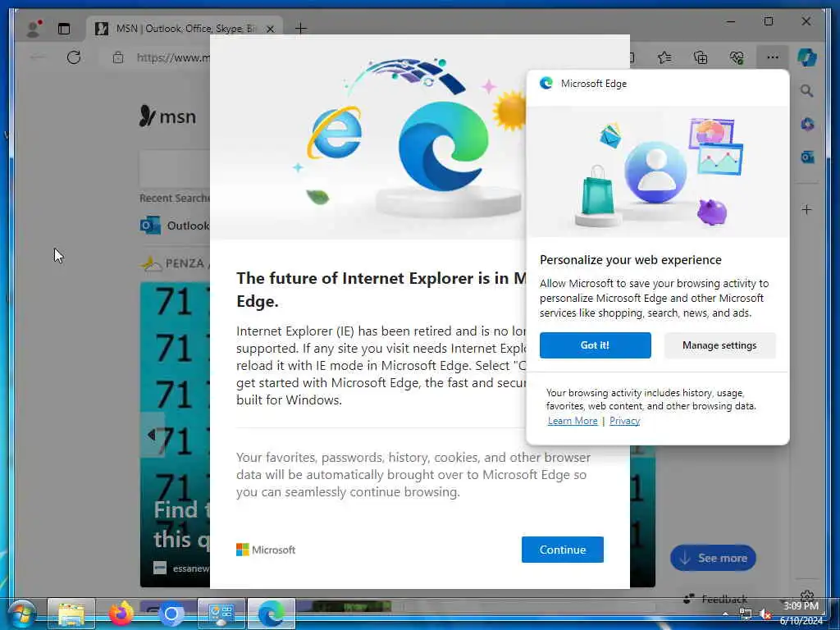Click the PENZA weather location icon
The width and height of the screenshot is (840, 630).
pos(151,263)
